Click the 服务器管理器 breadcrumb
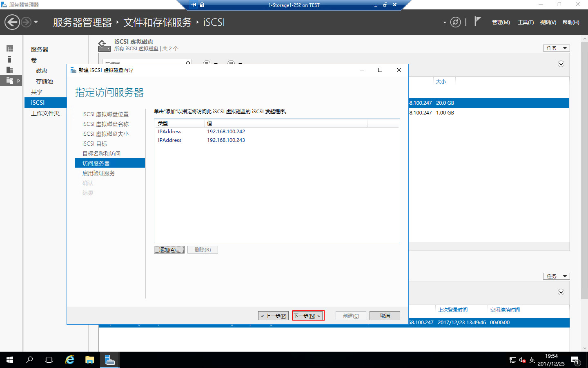This screenshot has width=588, height=368. (x=82, y=22)
